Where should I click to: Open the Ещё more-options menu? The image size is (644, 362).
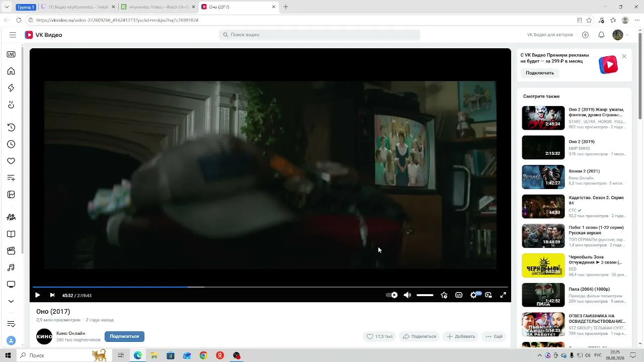tap(494, 336)
